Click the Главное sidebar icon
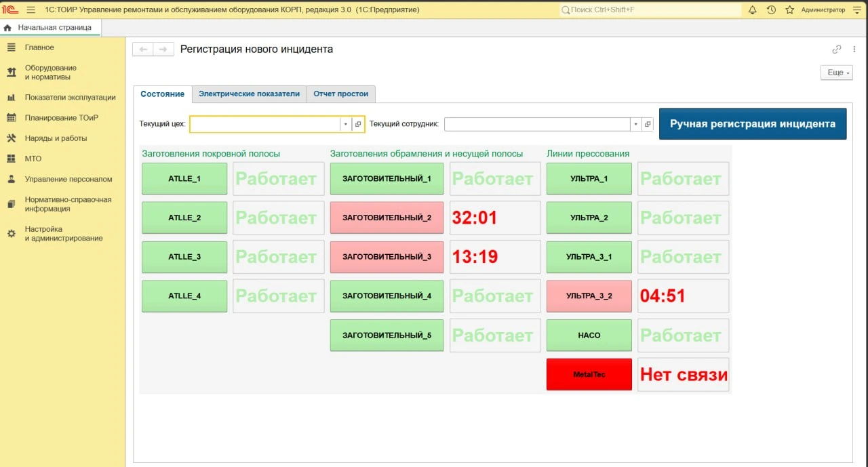This screenshot has width=868, height=467. (x=11, y=47)
